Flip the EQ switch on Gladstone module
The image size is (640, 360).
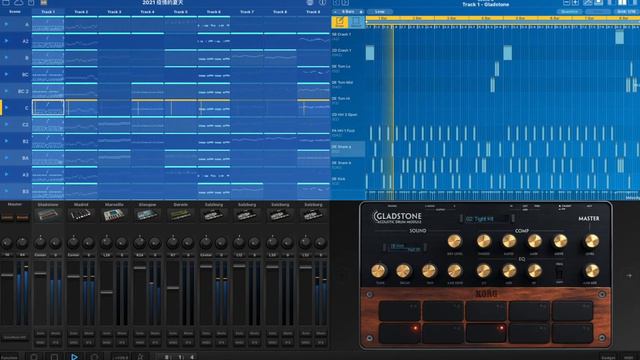point(559,272)
